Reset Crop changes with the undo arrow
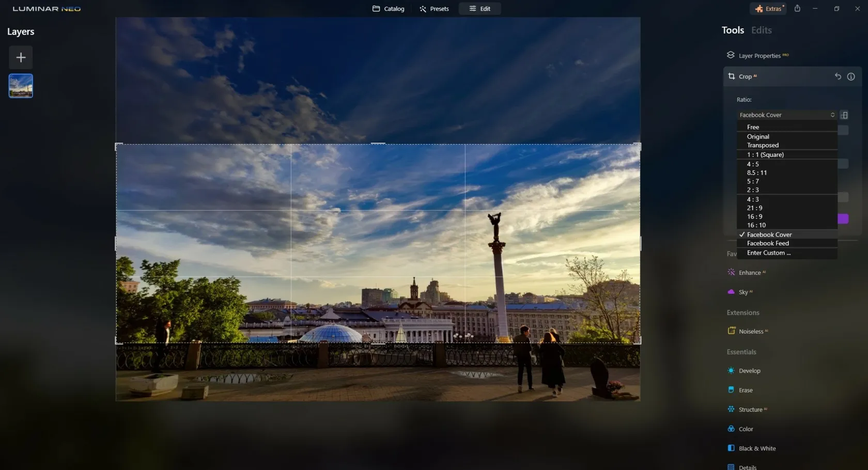868x470 pixels. tap(838, 76)
